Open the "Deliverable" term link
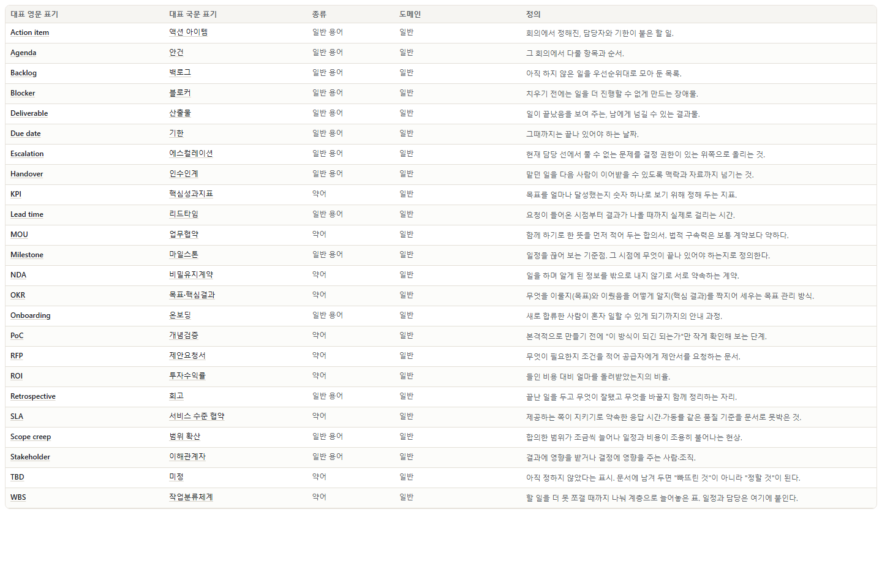Image resolution: width=882 pixels, height=588 pixels. pyautogui.click(x=29, y=113)
